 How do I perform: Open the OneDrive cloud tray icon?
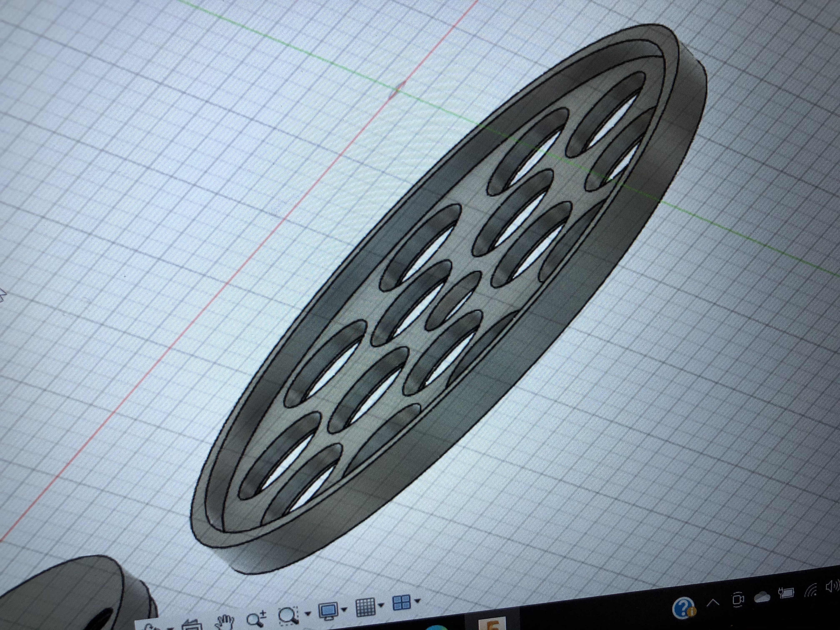[x=762, y=597]
